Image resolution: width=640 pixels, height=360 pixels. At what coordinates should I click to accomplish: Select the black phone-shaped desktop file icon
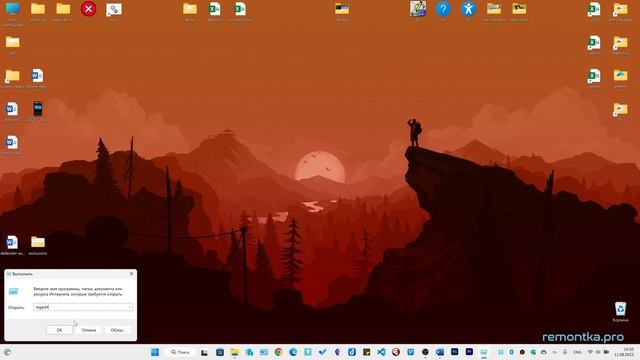pyautogui.click(x=38, y=111)
